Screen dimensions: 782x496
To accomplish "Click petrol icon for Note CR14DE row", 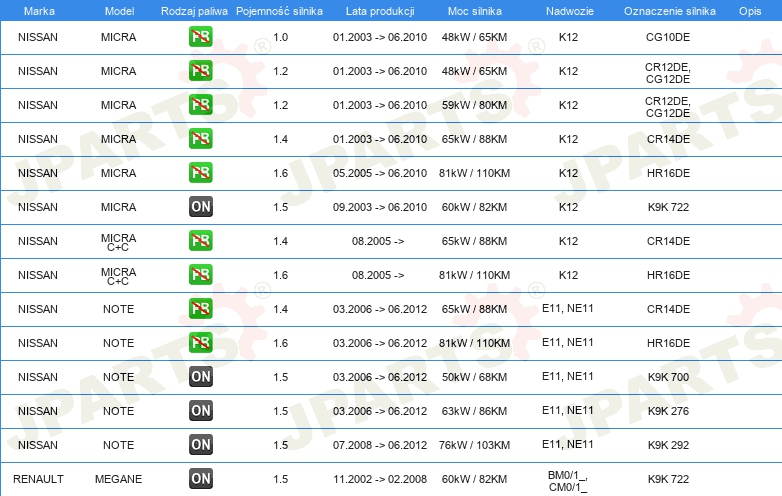I will [200, 309].
